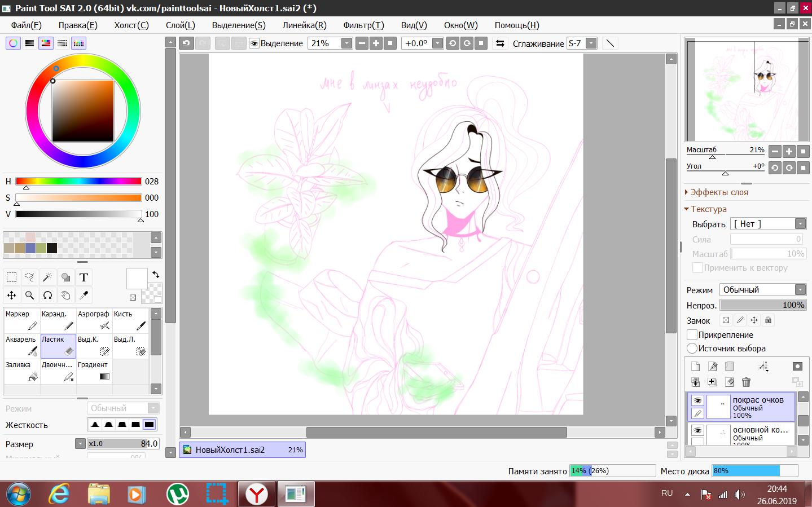Image resolution: width=812 pixels, height=507 pixels.
Task: Click the undo button in toolbar
Action: 187,43
